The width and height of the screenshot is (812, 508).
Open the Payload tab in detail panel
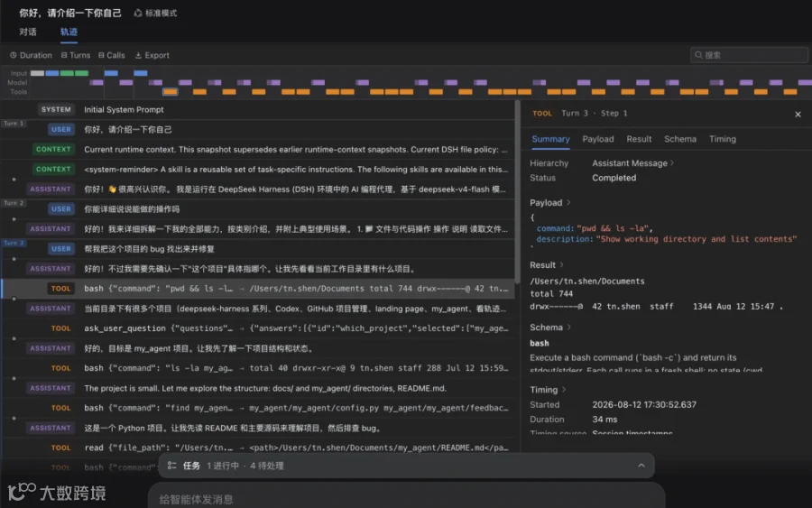click(x=597, y=139)
